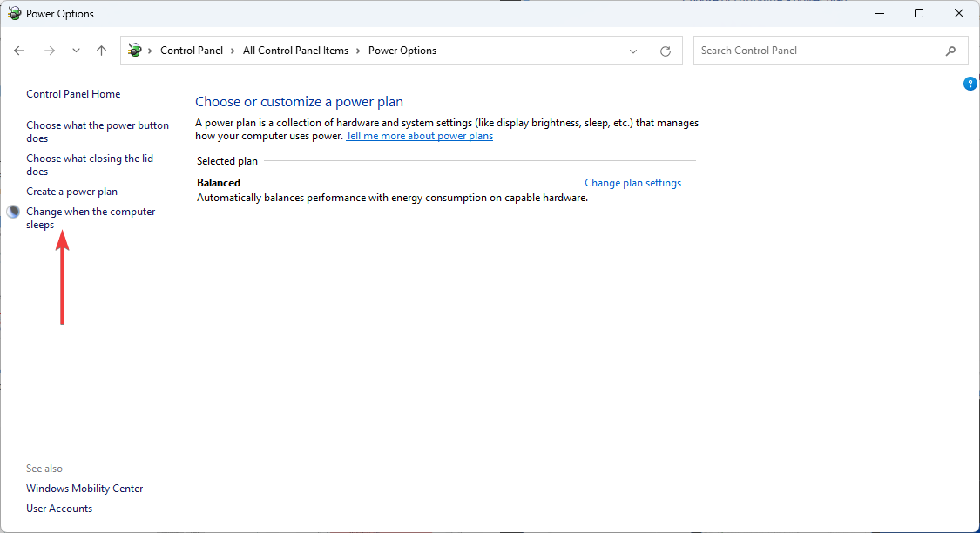Click Control Panel in the breadcrumb
This screenshot has height=533, width=980.
[x=192, y=51]
